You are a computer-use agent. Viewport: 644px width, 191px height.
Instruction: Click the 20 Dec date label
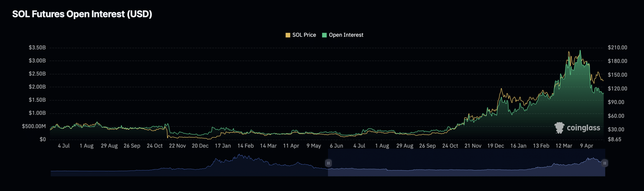click(x=200, y=146)
